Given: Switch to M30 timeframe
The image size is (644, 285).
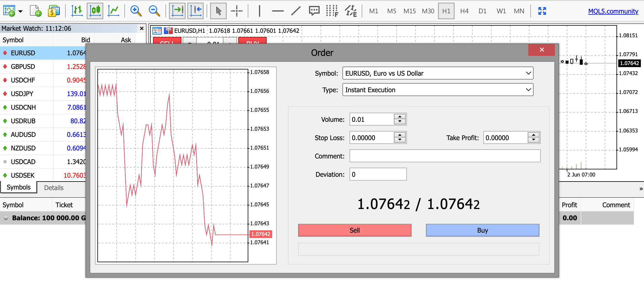Looking at the screenshot, I should pos(428,11).
